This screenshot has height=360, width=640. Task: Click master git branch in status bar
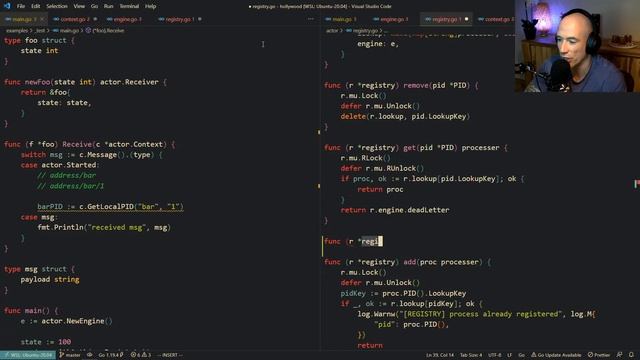pyautogui.click(x=70, y=355)
